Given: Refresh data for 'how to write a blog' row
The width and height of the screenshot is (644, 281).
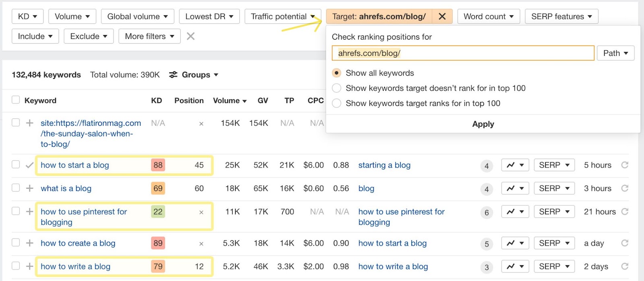Looking at the screenshot, I should [x=625, y=267].
